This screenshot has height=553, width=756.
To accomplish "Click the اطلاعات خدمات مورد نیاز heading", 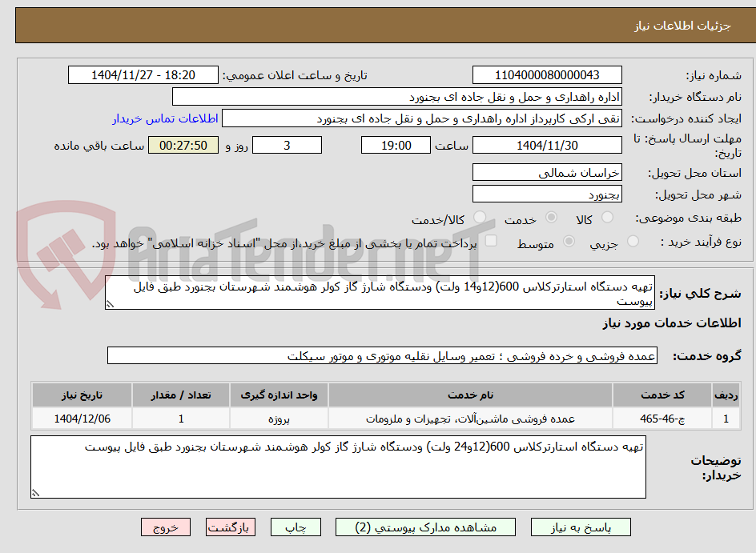I will [x=672, y=323].
